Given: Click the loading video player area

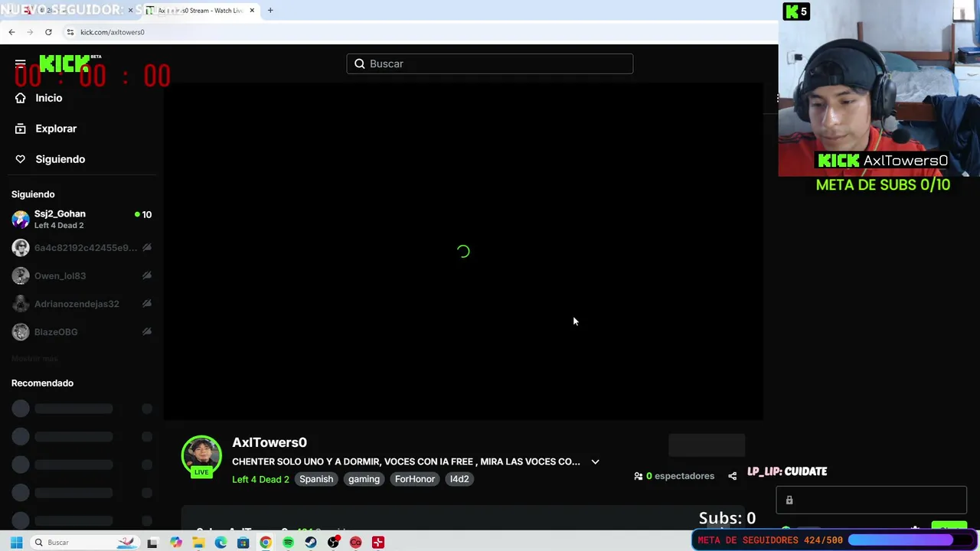Looking at the screenshot, I should pyautogui.click(x=463, y=251).
